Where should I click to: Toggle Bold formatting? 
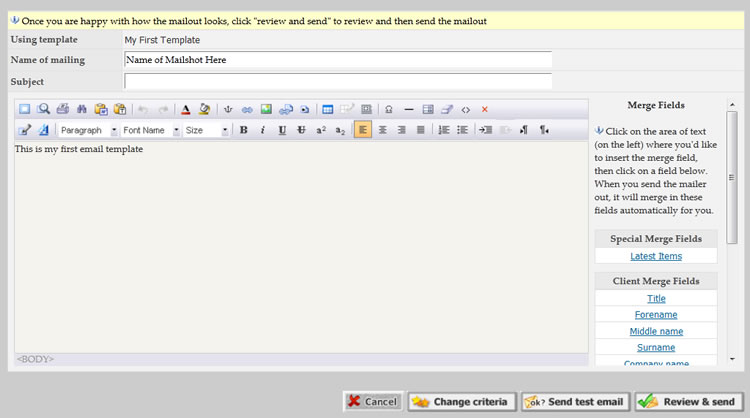click(244, 130)
